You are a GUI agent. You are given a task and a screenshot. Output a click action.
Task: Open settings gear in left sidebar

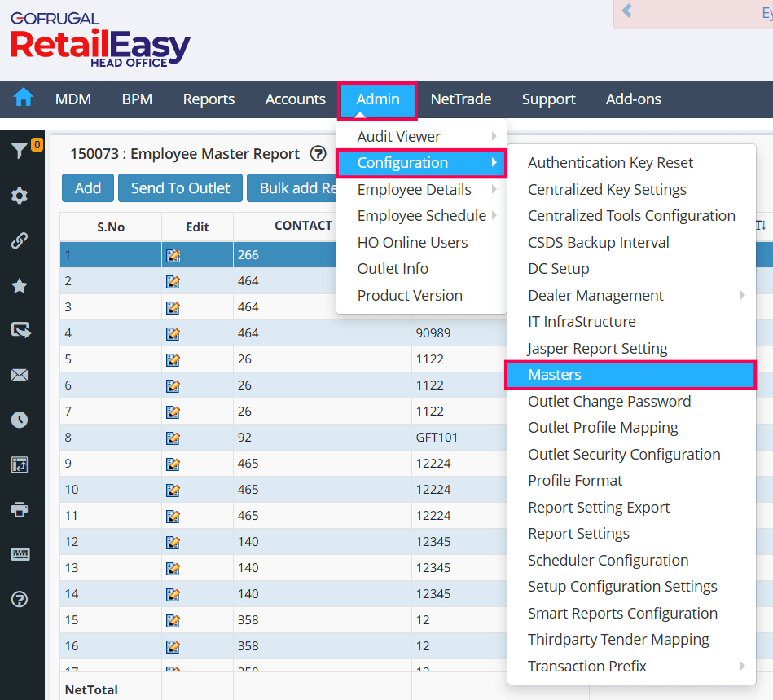(20, 196)
